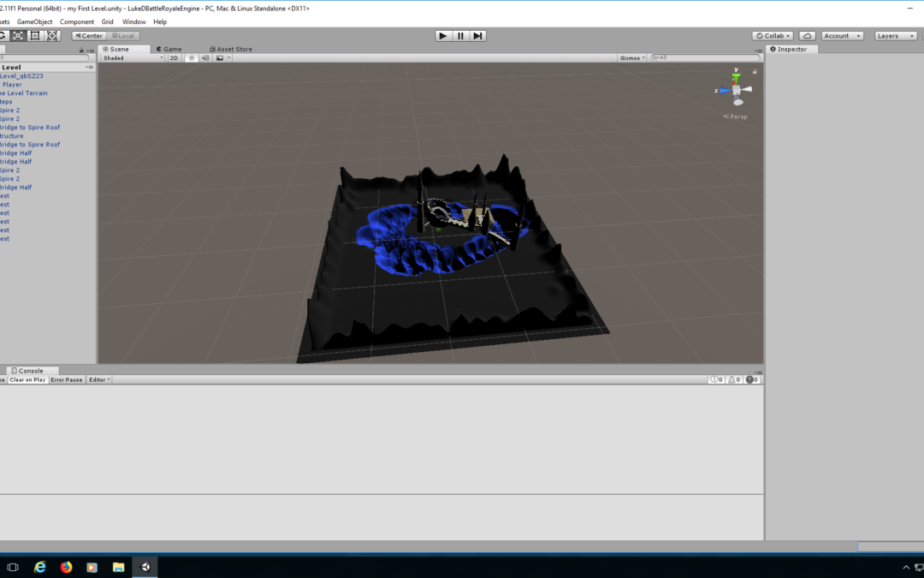Image resolution: width=924 pixels, height=578 pixels.
Task: Toggle Local handle rotation button
Action: (x=123, y=36)
